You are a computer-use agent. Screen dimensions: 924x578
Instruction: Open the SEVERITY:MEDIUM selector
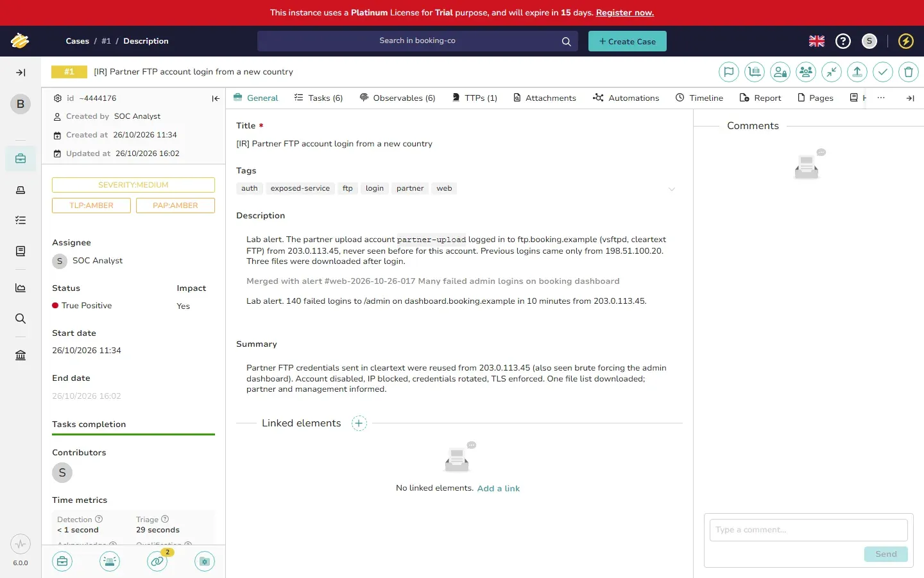(x=133, y=185)
